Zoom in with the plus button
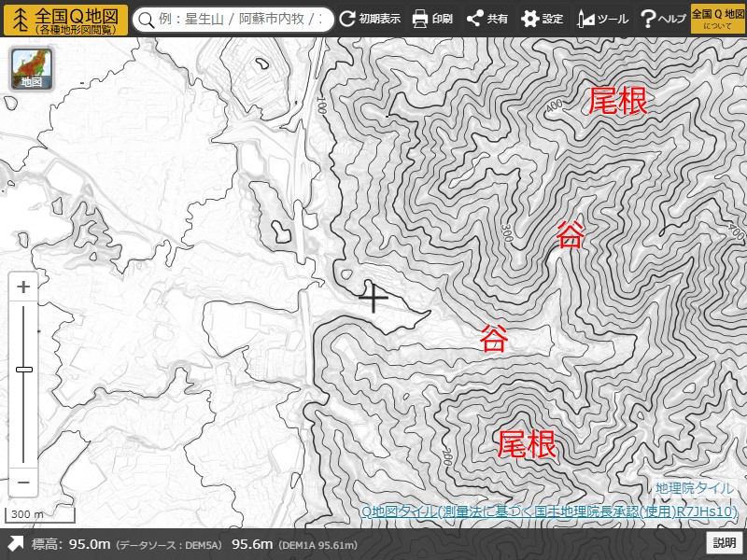The height and width of the screenshot is (560, 747). coord(24,287)
